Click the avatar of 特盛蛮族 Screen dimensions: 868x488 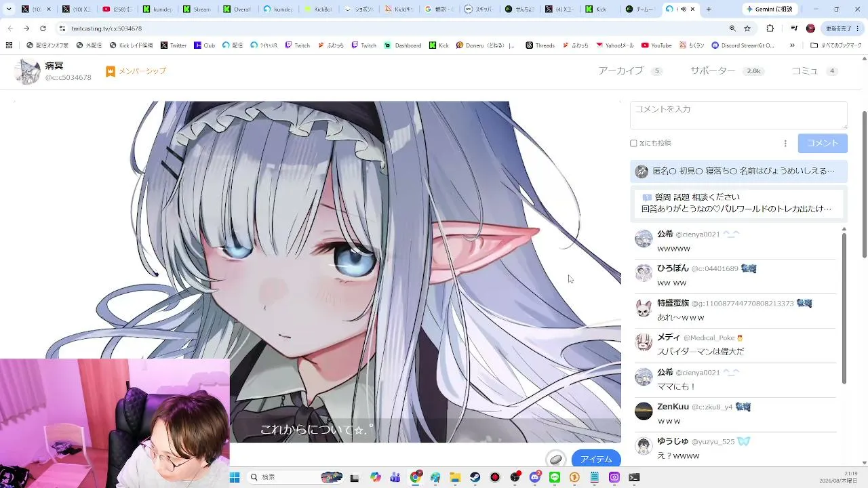click(644, 308)
